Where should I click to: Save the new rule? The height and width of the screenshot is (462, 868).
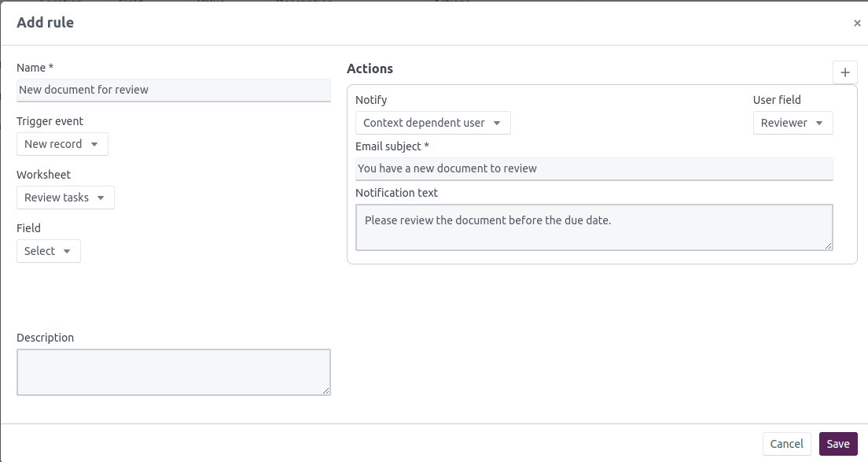coord(838,444)
